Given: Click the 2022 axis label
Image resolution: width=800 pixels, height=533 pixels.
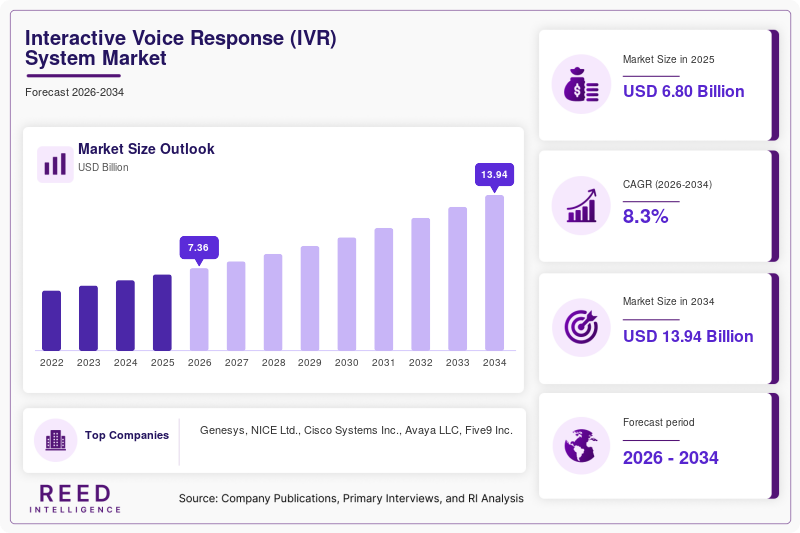Looking at the screenshot, I should pyautogui.click(x=52, y=363).
